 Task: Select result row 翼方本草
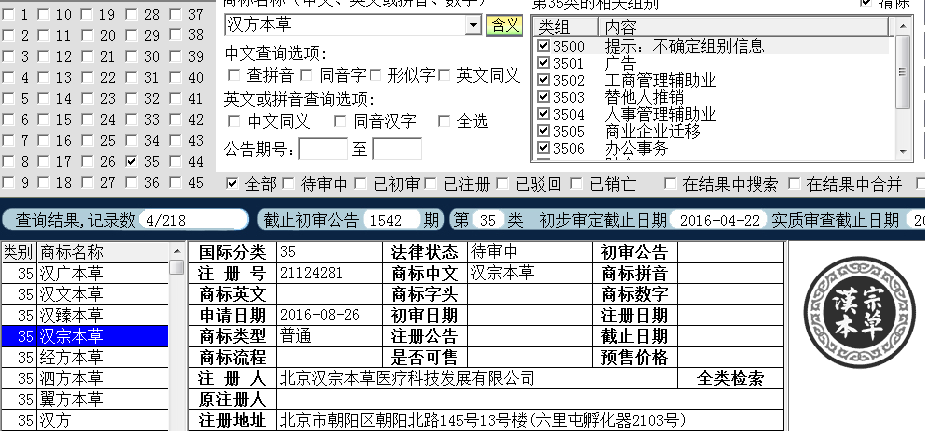(85, 399)
